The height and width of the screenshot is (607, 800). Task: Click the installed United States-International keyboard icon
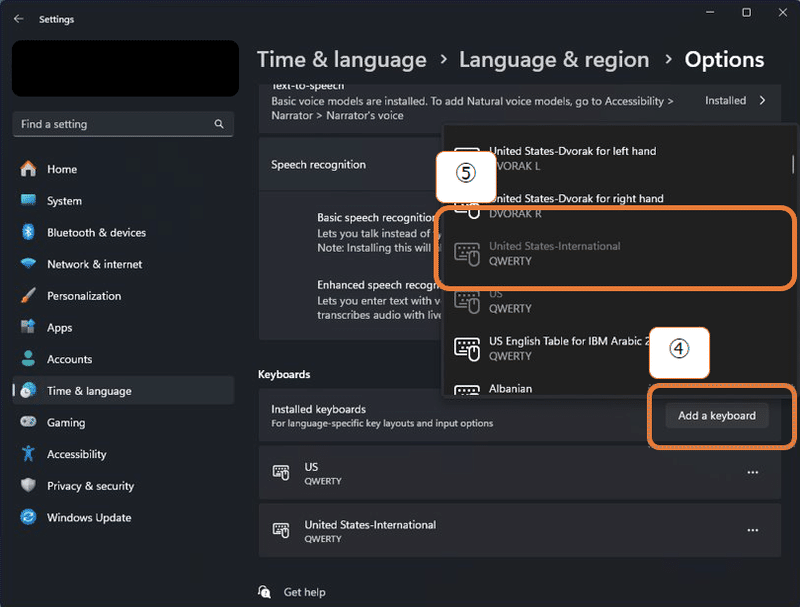coord(281,530)
